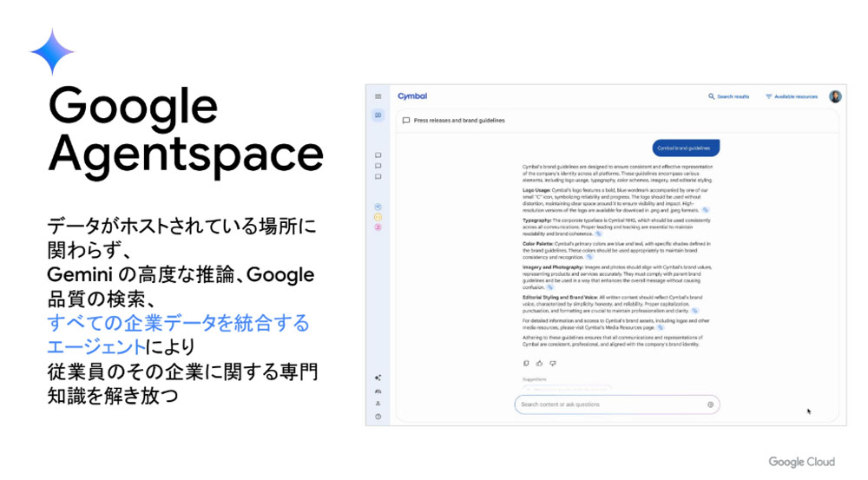
Task: Click the highlighted new chat sidebar icon
Action: (x=378, y=115)
